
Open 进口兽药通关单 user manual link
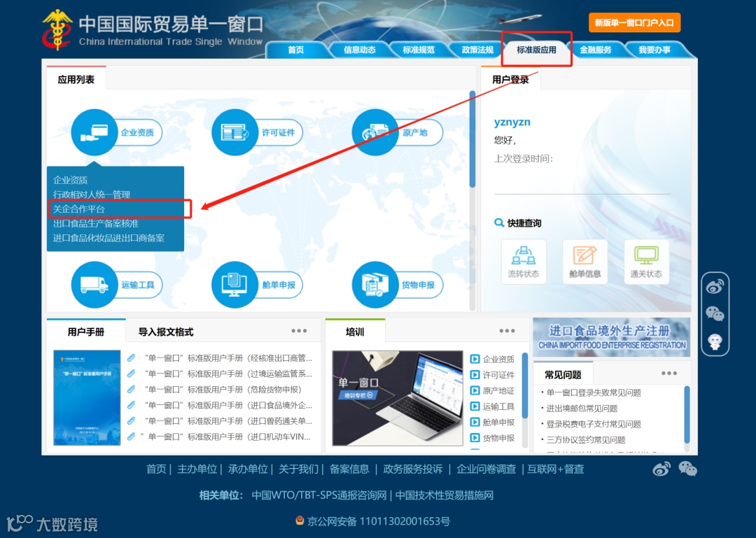pos(228,421)
